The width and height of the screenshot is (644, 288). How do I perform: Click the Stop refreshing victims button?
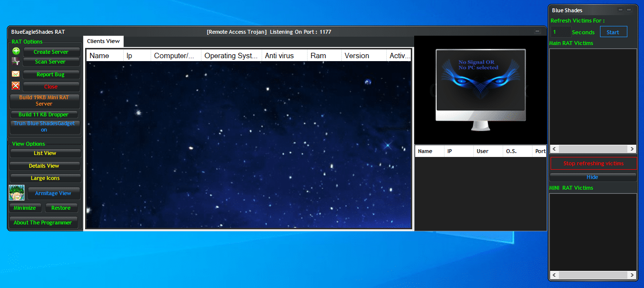point(594,163)
